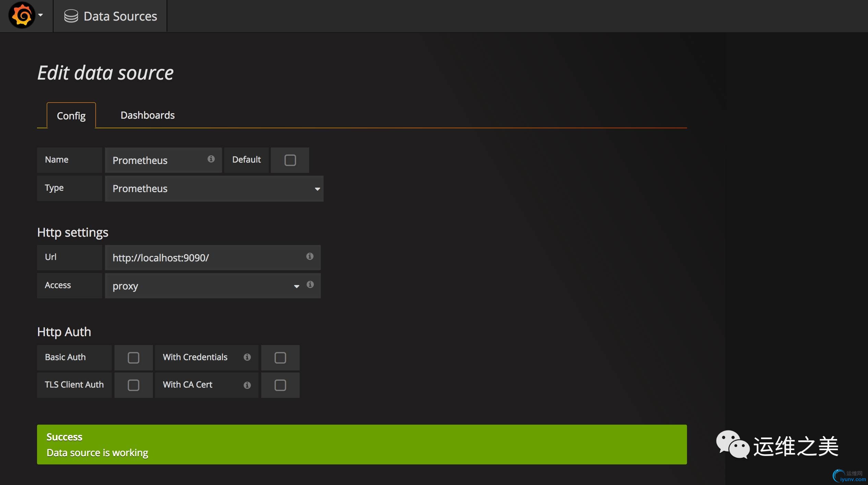Enable the Basic Auth checkbox
The image size is (868, 485).
pyautogui.click(x=133, y=358)
